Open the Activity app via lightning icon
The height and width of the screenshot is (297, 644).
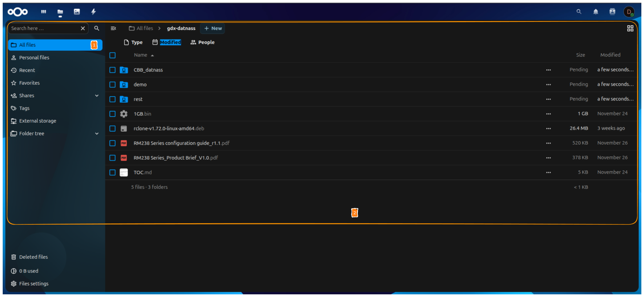coord(93,12)
